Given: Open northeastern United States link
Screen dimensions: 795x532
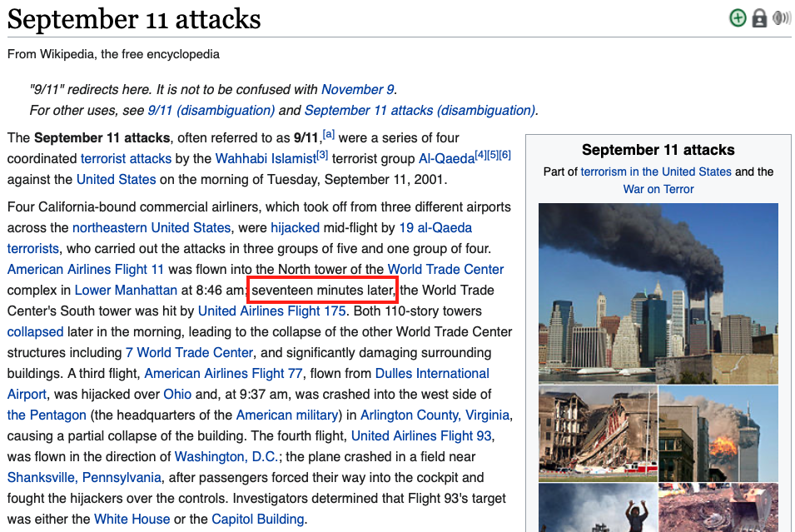Looking at the screenshot, I should (x=152, y=228).
